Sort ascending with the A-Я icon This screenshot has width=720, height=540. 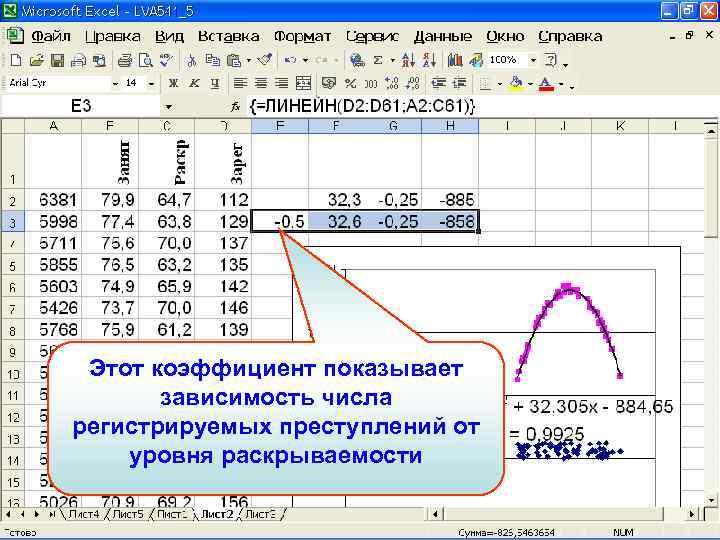point(408,60)
